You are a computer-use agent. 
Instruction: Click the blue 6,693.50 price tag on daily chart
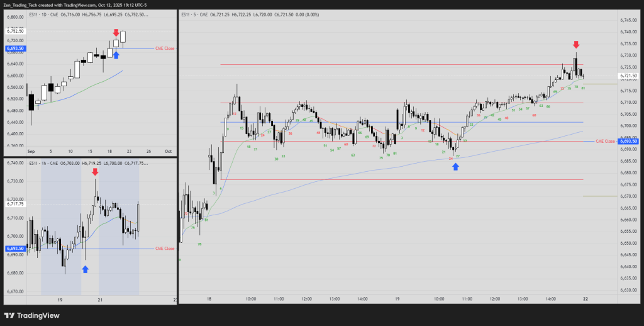15,48
